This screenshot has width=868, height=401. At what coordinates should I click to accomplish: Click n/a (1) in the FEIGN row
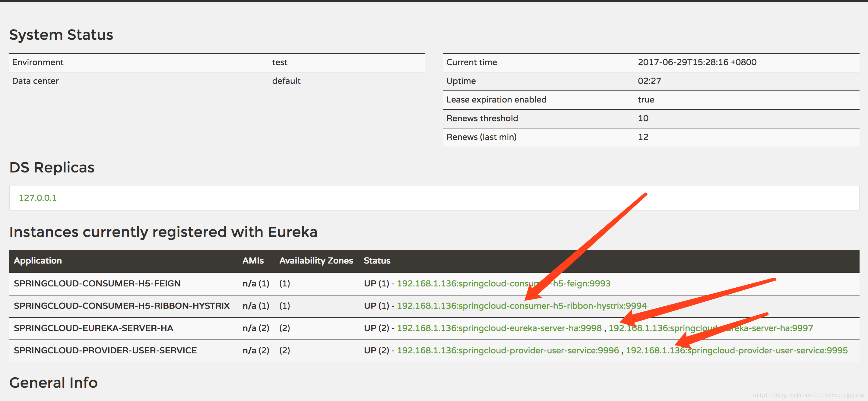pyautogui.click(x=256, y=283)
